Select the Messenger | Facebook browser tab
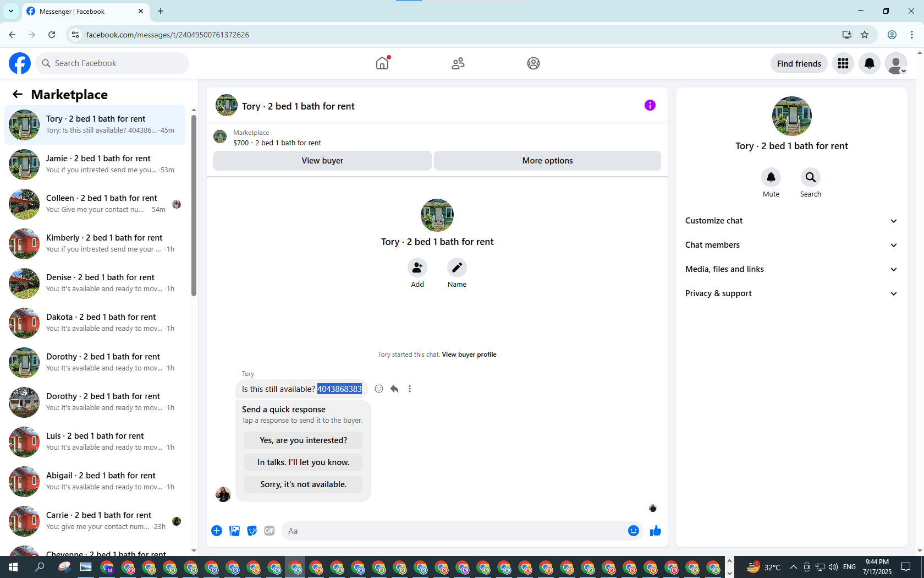 point(85,11)
